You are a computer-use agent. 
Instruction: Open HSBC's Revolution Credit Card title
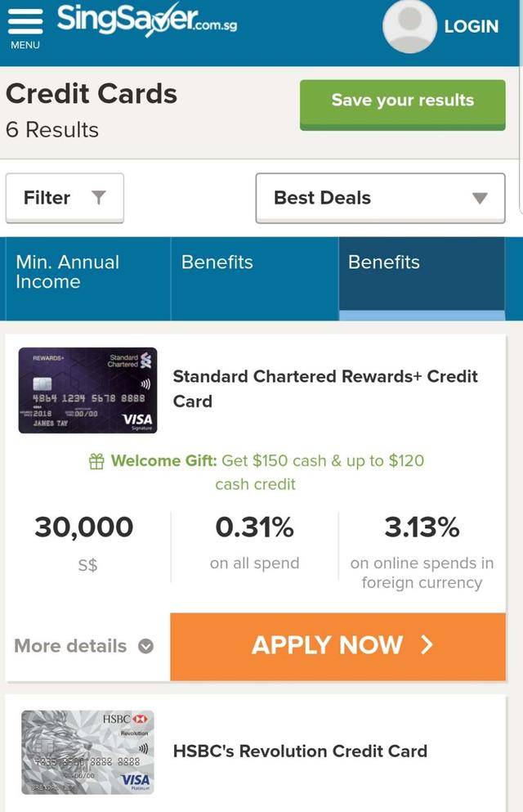pos(300,751)
